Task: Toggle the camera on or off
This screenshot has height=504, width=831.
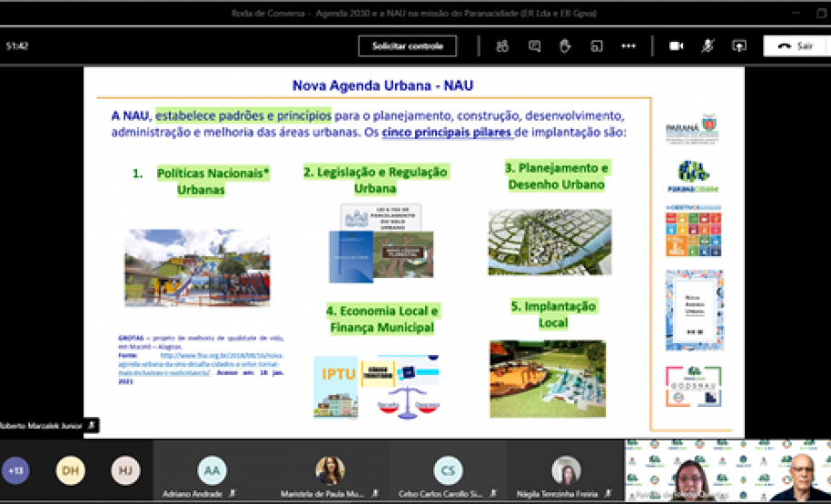Action: (677, 46)
